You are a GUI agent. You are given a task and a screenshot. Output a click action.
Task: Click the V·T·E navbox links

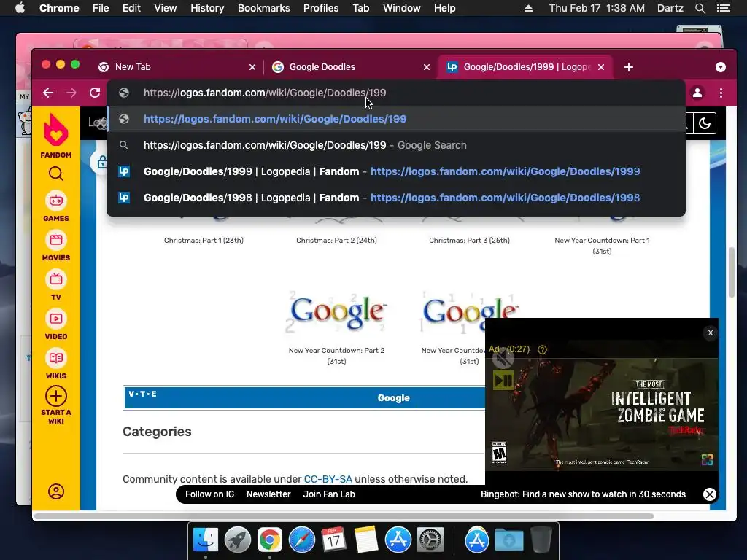142,394
